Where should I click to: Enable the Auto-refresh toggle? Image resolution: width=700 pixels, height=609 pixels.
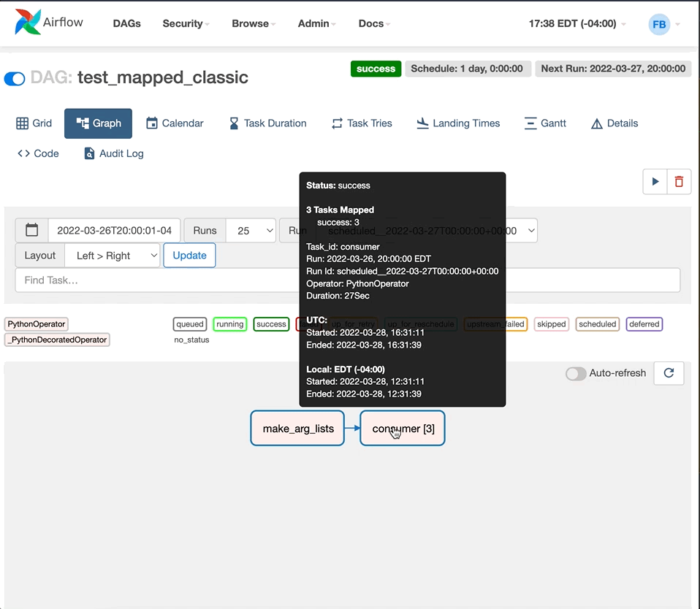tap(576, 373)
